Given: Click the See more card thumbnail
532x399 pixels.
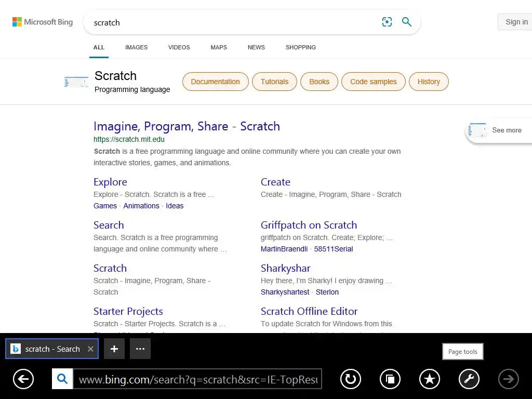Looking at the screenshot, I should point(478,130).
